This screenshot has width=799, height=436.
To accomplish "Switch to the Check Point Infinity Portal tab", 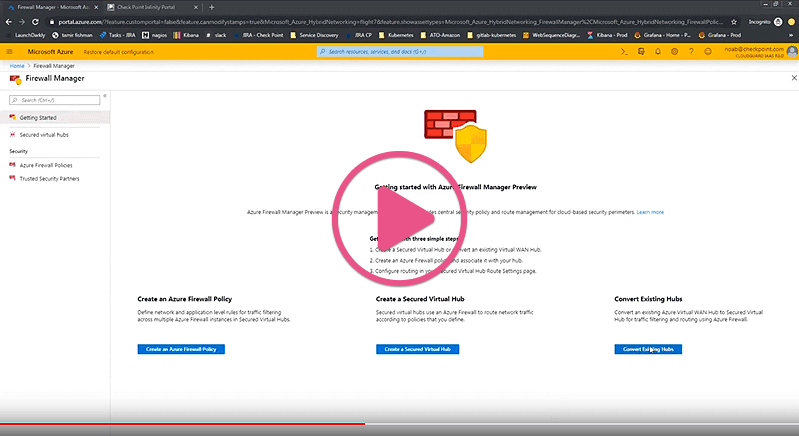I will coord(152,7).
